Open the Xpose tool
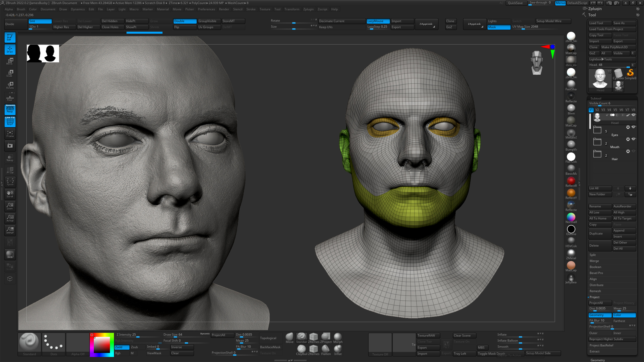This screenshot has height=362, width=644. point(10,182)
